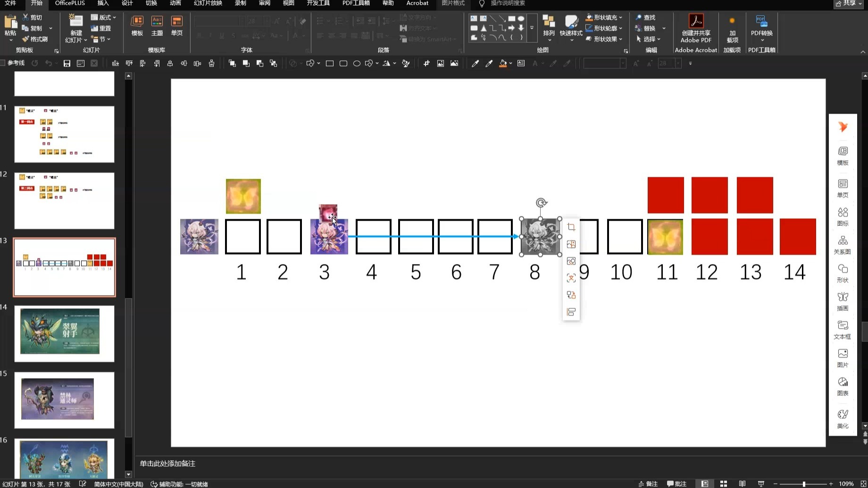Click the zoom in plus button
Screen dimensions: 868x488
831,484
